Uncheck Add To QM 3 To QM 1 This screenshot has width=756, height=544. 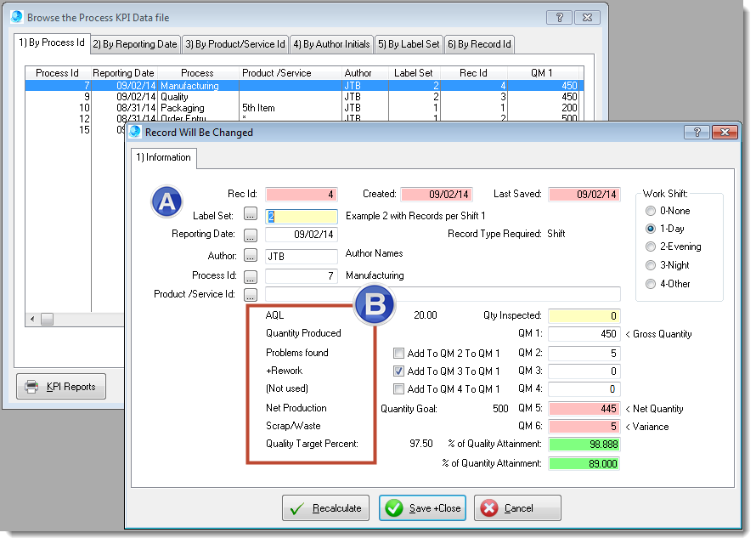[398, 371]
